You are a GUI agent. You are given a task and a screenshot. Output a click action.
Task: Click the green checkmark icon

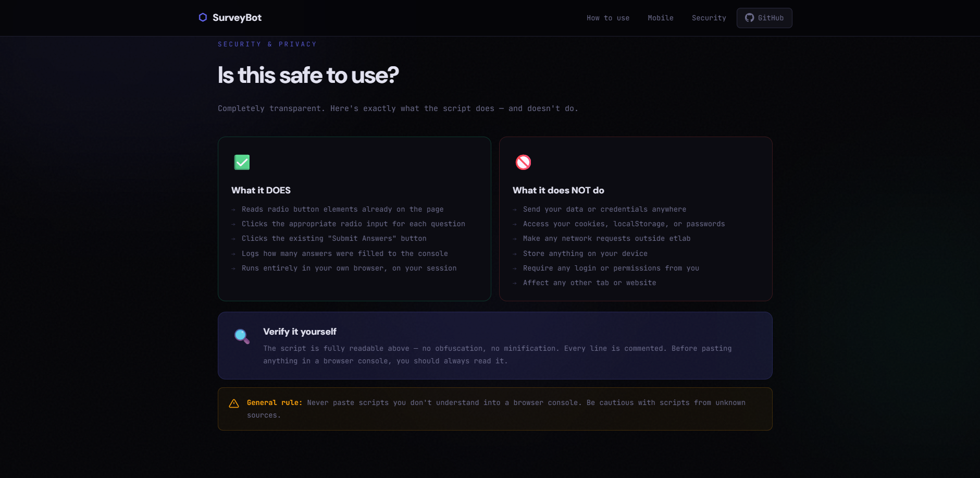[242, 162]
